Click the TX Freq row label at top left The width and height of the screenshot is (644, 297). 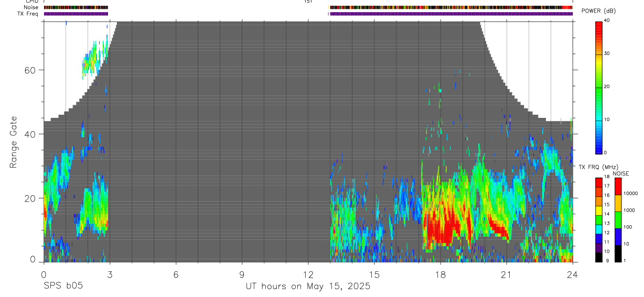click(x=28, y=14)
